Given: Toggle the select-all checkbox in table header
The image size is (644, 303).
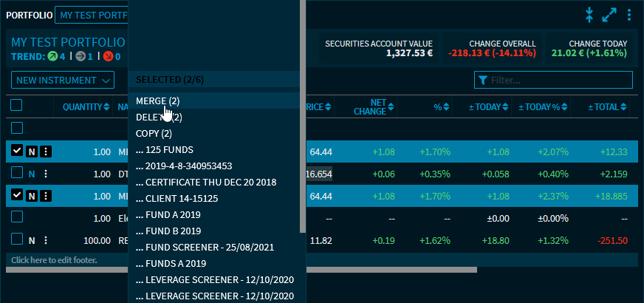Looking at the screenshot, I should click(x=17, y=106).
